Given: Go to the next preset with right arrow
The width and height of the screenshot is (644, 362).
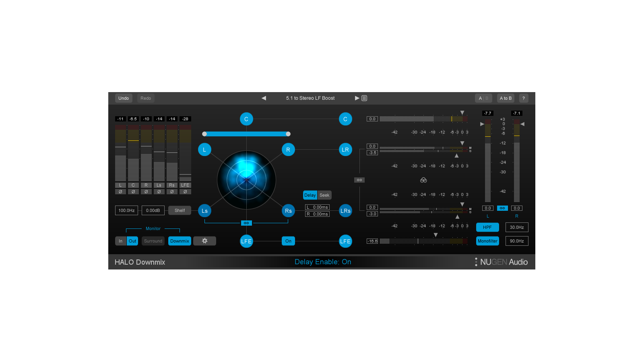Looking at the screenshot, I should pos(357,98).
